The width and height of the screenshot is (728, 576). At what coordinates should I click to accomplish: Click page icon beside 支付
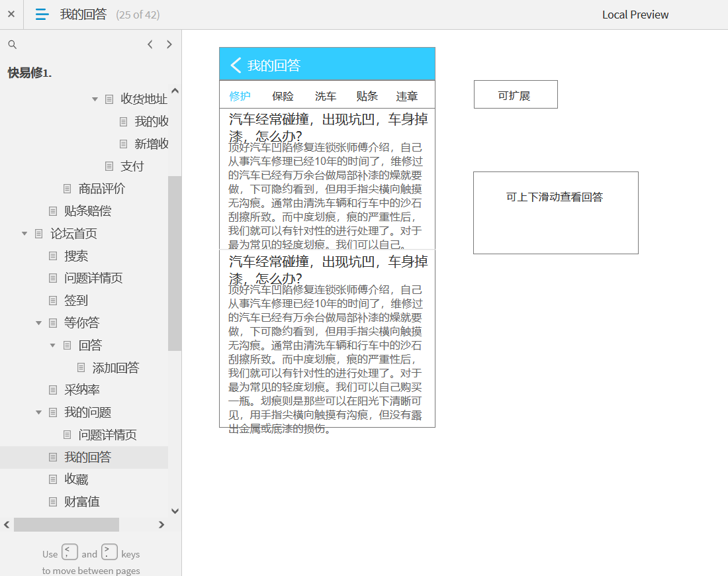[109, 166]
